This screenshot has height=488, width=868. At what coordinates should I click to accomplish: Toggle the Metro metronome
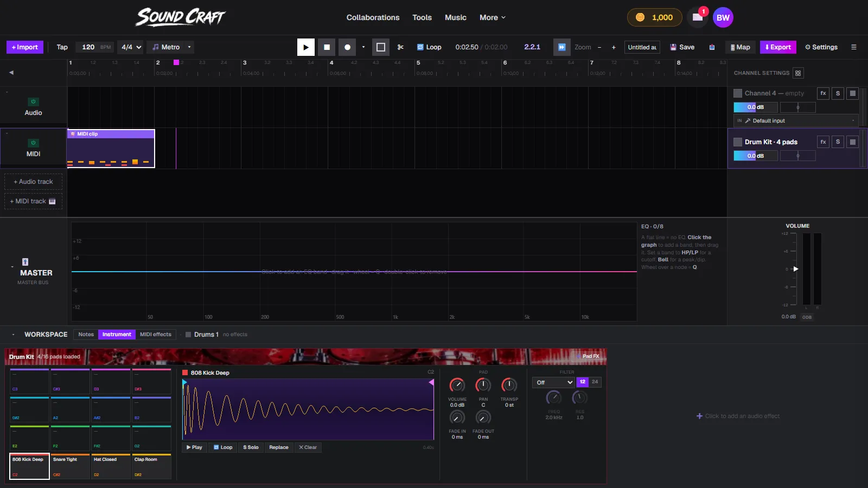tap(166, 47)
